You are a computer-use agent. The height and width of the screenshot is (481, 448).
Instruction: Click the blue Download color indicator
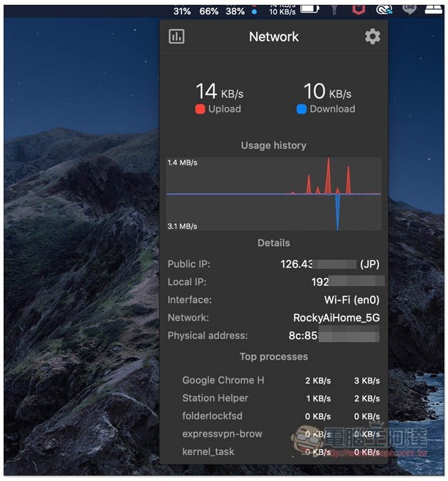(302, 109)
